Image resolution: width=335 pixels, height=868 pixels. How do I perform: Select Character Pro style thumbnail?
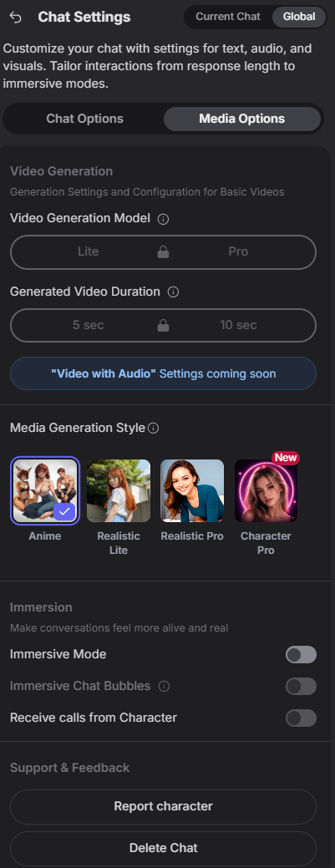click(266, 490)
